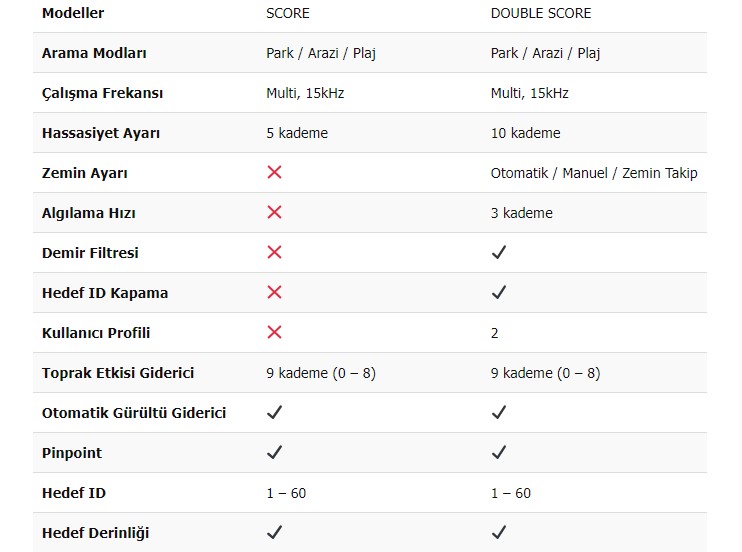
Task: Click DOUBLE SCORE checkmark in Pinpoint row
Action: (498, 453)
